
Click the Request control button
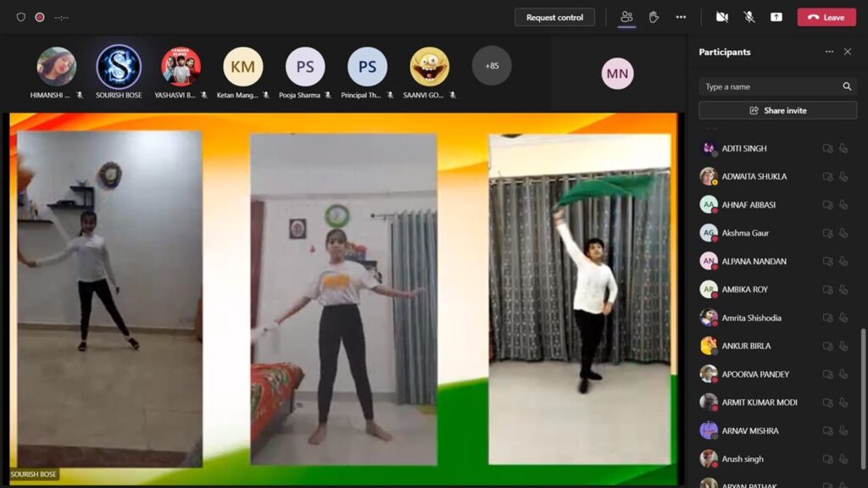(x=555, y=17)
